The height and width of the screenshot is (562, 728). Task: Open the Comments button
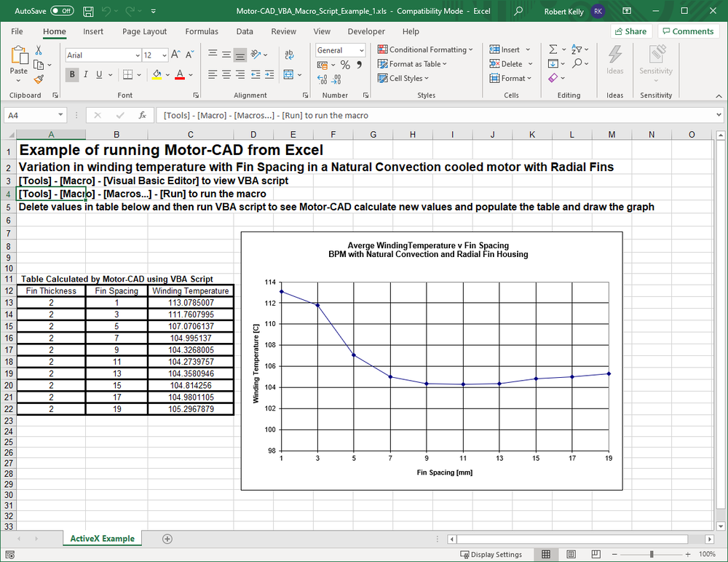688,31
